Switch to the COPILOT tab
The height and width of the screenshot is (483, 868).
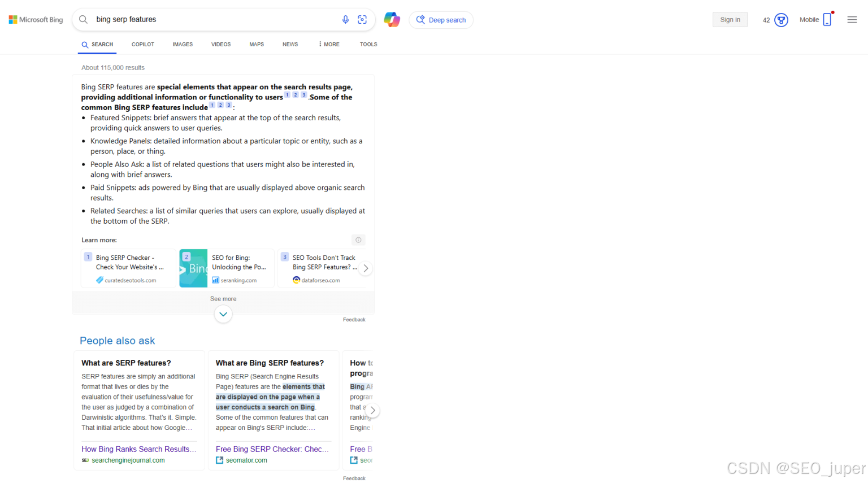(x=143, y=44)
